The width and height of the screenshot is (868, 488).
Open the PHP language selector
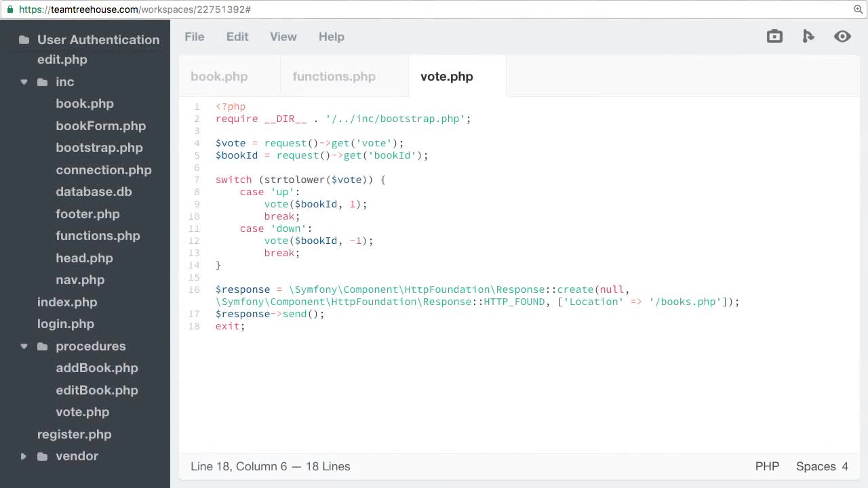point(767,466)
